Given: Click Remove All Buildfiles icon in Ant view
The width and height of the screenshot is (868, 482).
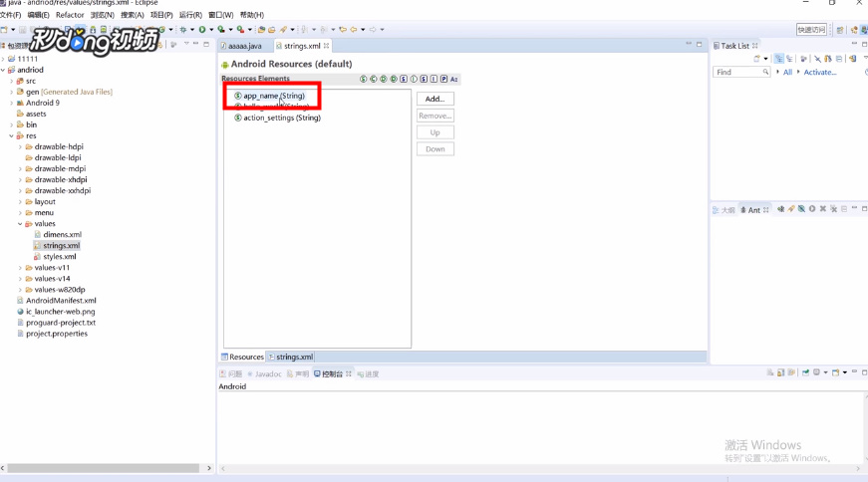Looking at the screenshot, I should point(834,209).
